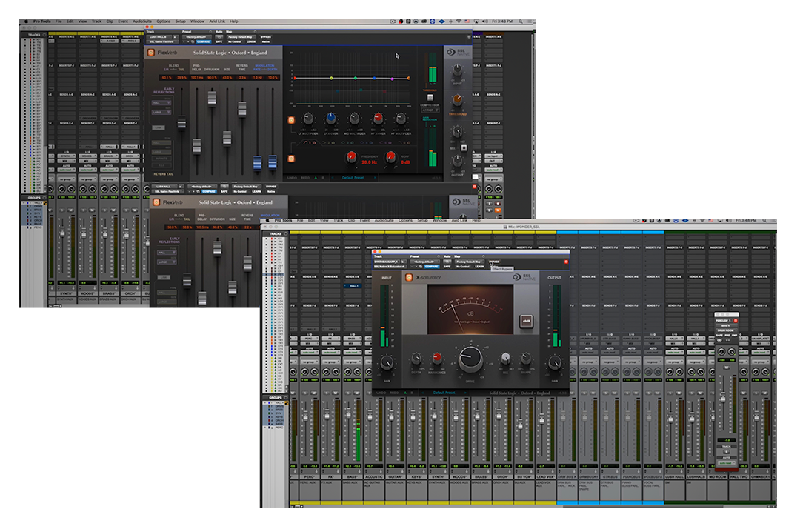Click the red Frequency knob in FlexVerb
The image size is (800, 532).
click(352, 157)
